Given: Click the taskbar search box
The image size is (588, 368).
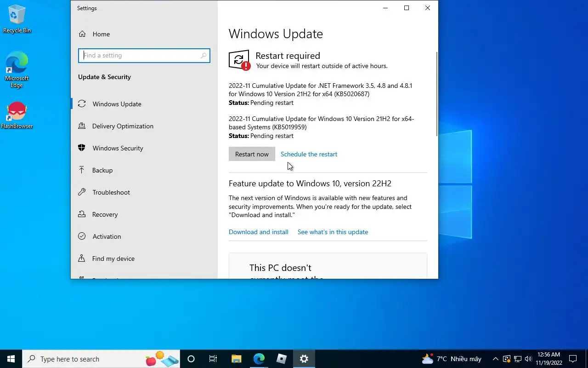Looking at the screenshot, I should (101, 359).
